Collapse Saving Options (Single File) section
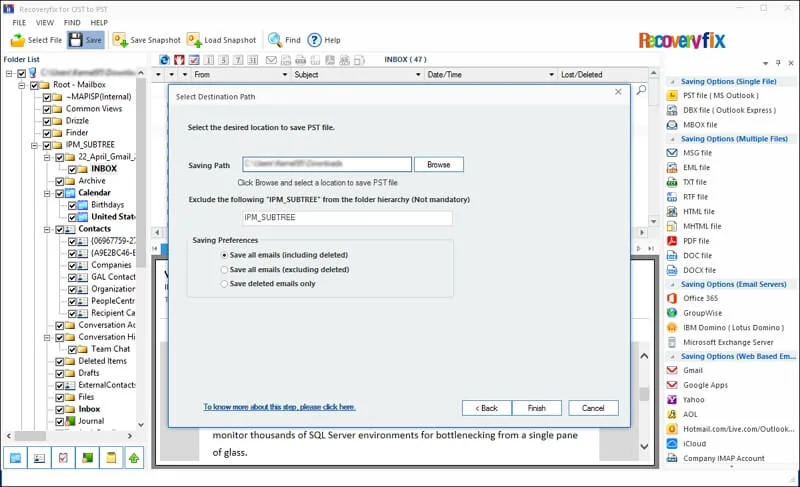 coord(672,82)
